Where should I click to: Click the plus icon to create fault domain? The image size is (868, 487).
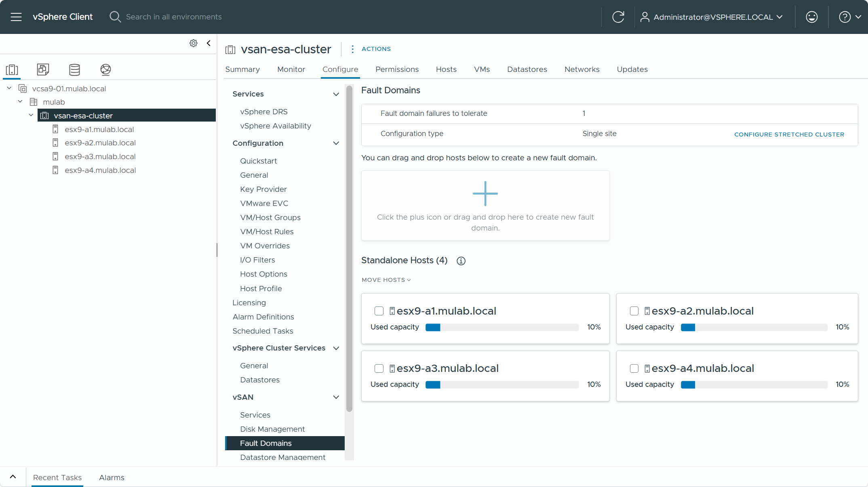(x=485, y=193)
